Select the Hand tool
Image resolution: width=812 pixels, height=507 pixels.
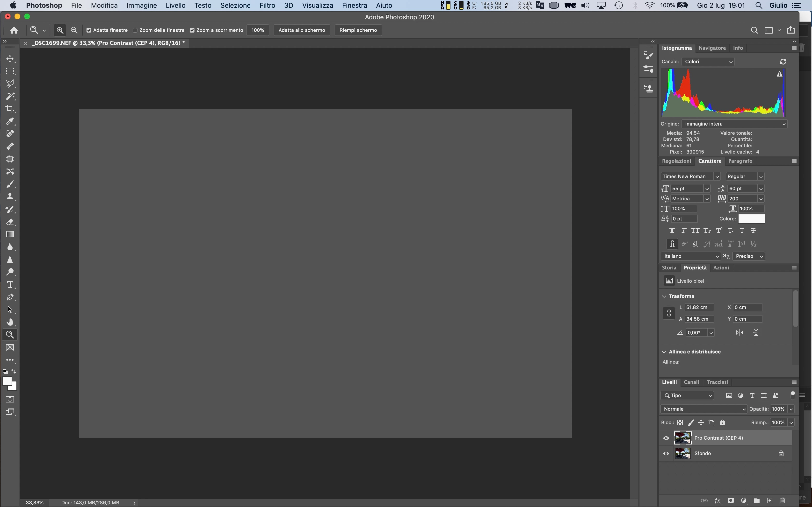10,322
